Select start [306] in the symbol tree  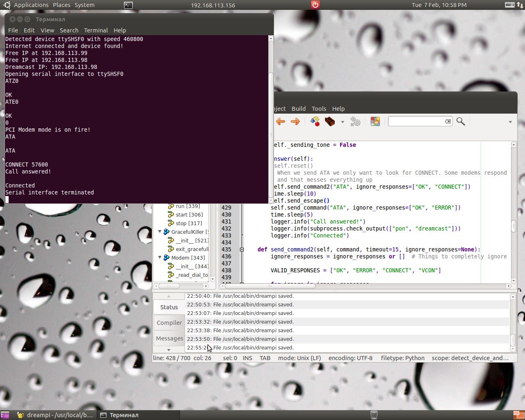click(189, 215)
